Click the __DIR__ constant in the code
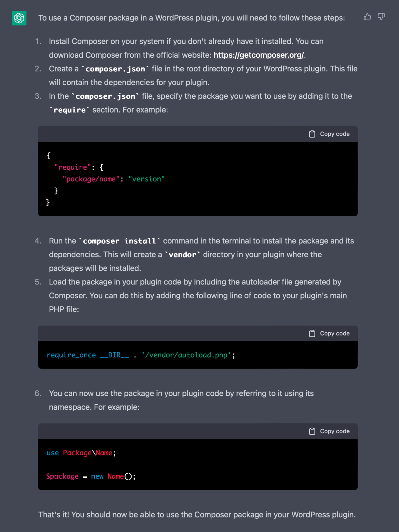The width and height of the screenshot is (399, 532). 114,355
